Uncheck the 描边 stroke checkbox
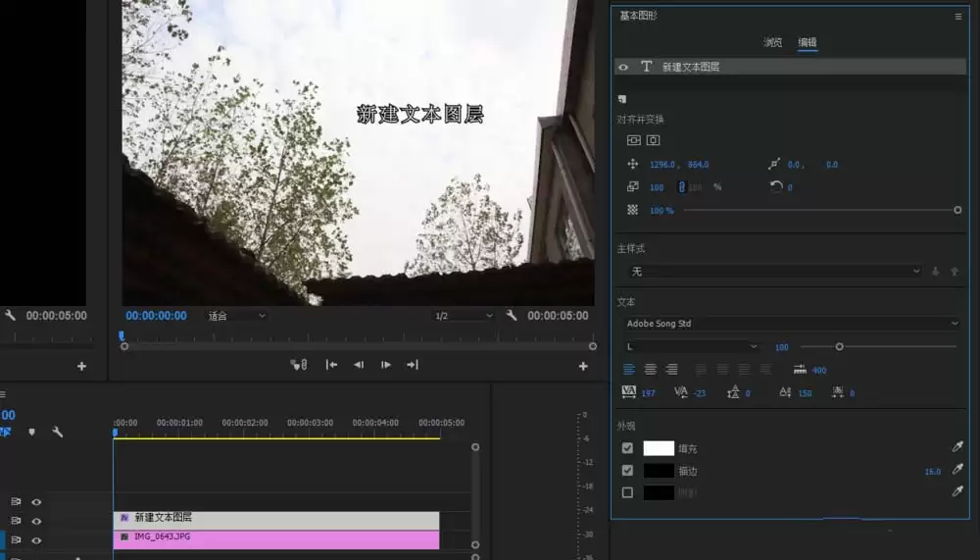 [627, 471]
